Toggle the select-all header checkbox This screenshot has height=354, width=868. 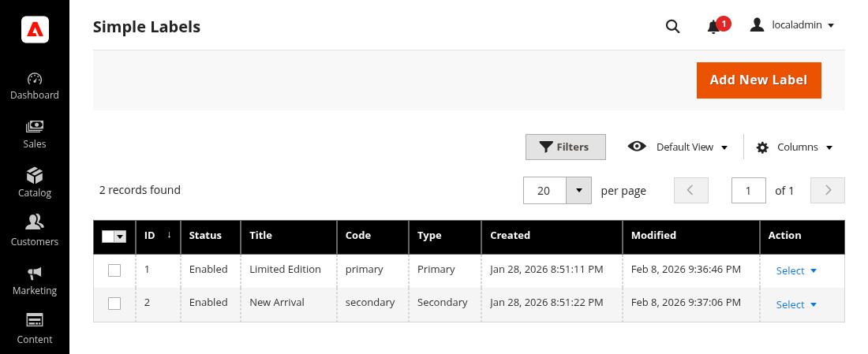point(109,237)
